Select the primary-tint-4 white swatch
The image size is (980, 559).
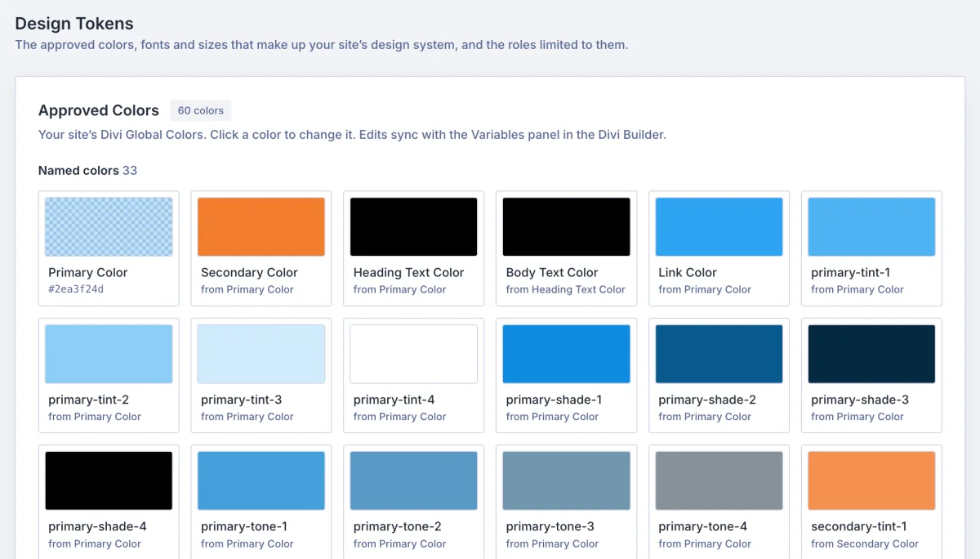[414, 354]
